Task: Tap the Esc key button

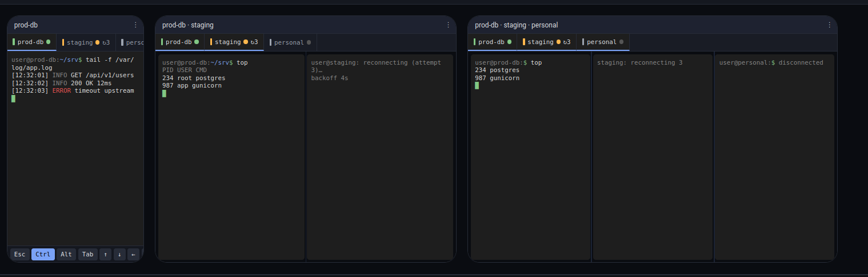Action: coord(20,254)
